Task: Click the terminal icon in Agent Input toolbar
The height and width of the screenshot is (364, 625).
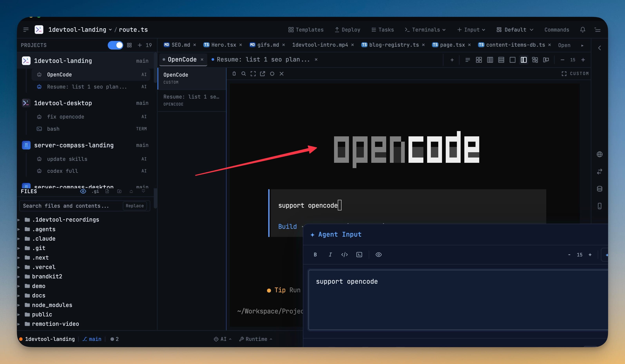Action: pyautogui.click(x=359, y=255)
